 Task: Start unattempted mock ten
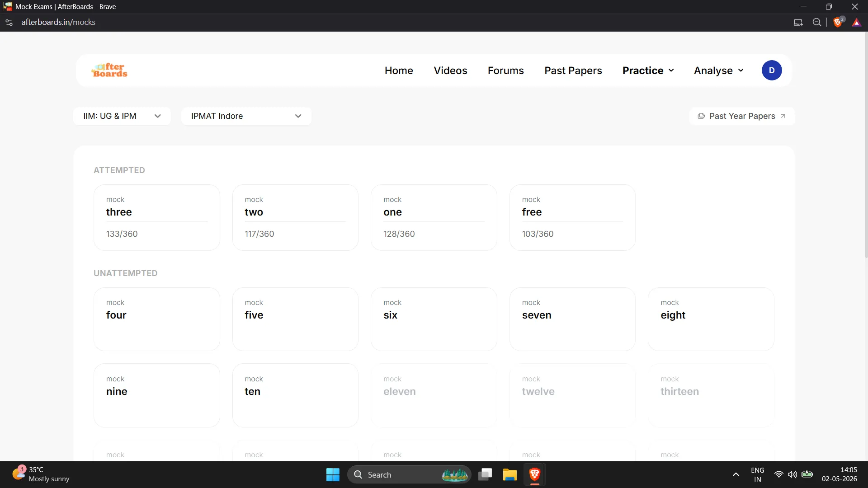295,395
